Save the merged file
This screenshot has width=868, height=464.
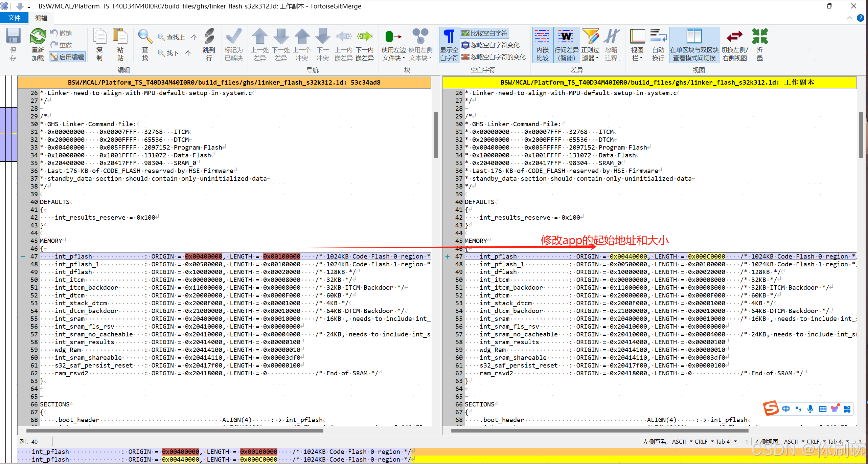click(13, 44)
